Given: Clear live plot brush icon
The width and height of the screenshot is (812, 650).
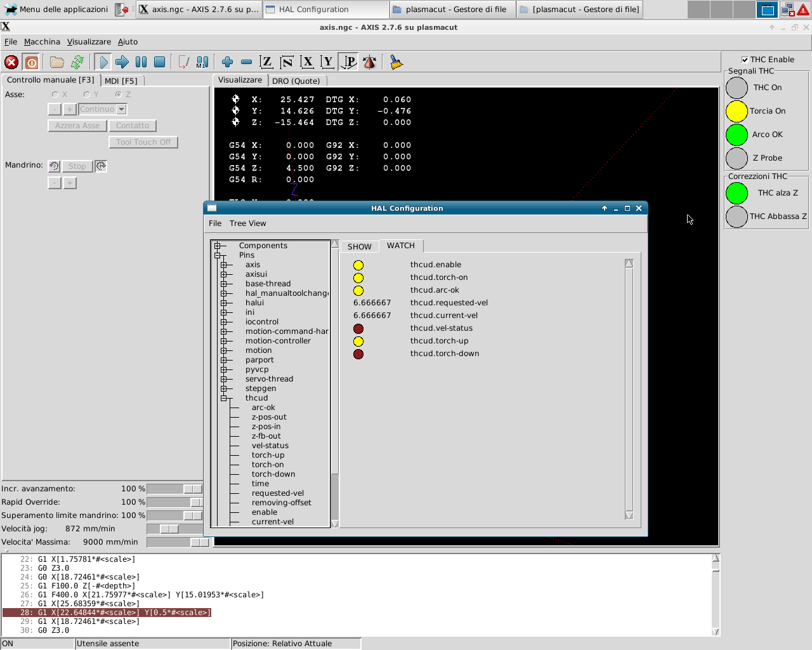Looking at the screenshot, I should 396,62.
